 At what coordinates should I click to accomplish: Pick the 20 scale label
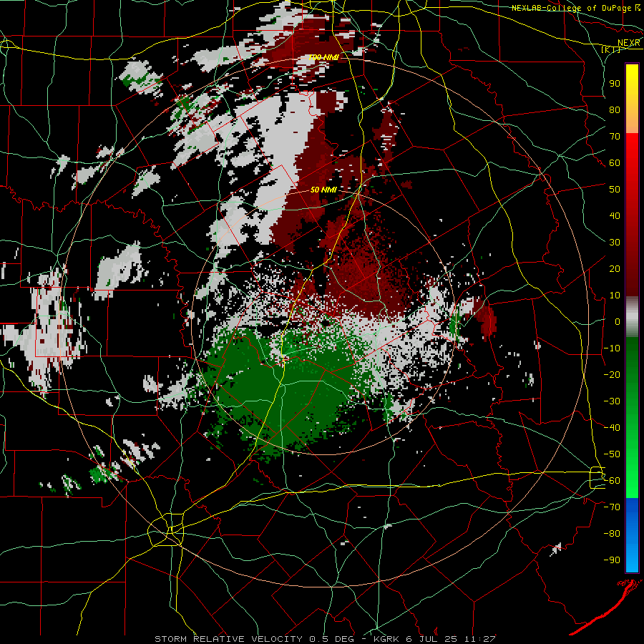615,268
